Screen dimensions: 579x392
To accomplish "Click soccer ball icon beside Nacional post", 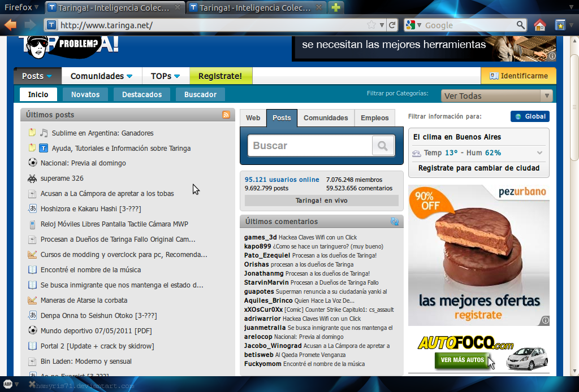I will pos(32,162).
